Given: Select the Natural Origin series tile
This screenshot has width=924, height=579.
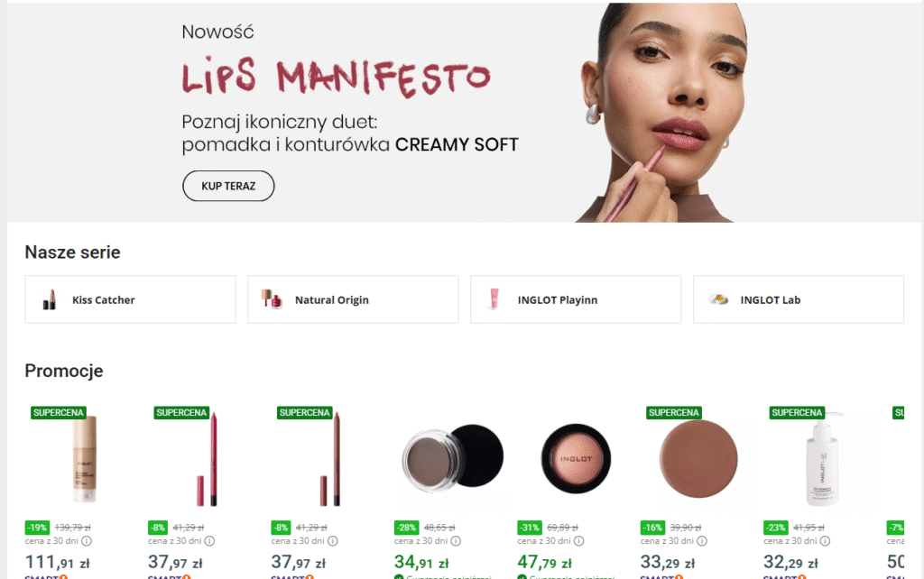Looking at the screenshot, I should coord(353,299).
